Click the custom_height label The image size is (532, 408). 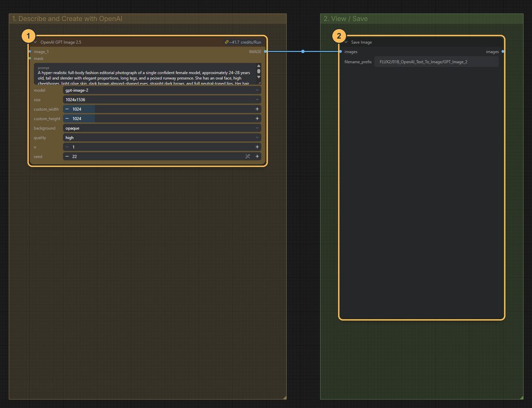point(47,119)
